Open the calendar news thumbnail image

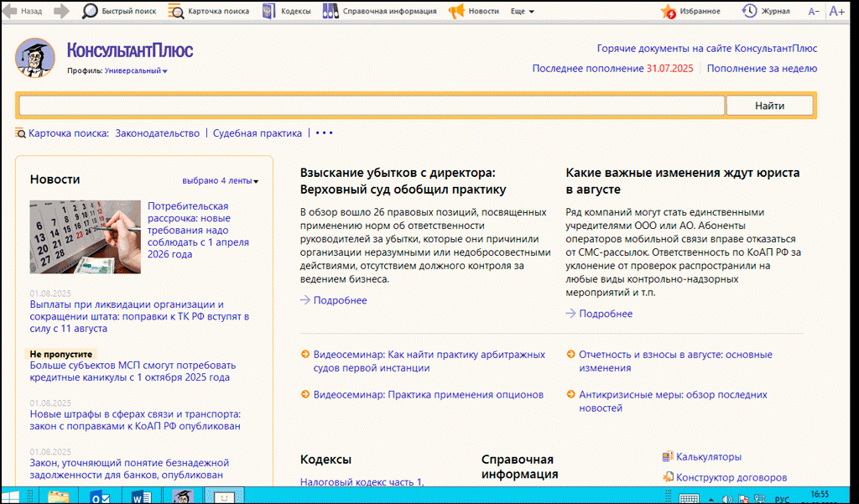pos(85,236)
